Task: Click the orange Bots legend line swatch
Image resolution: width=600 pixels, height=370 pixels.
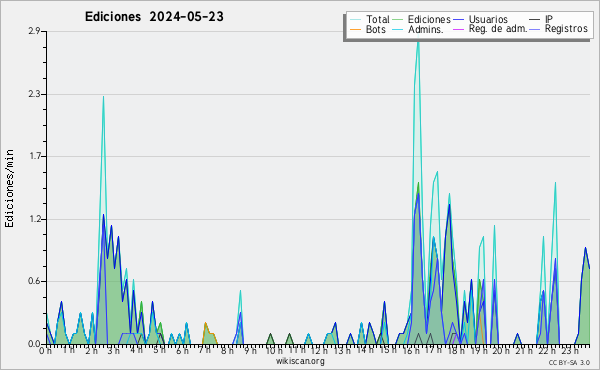Action: 355,29
